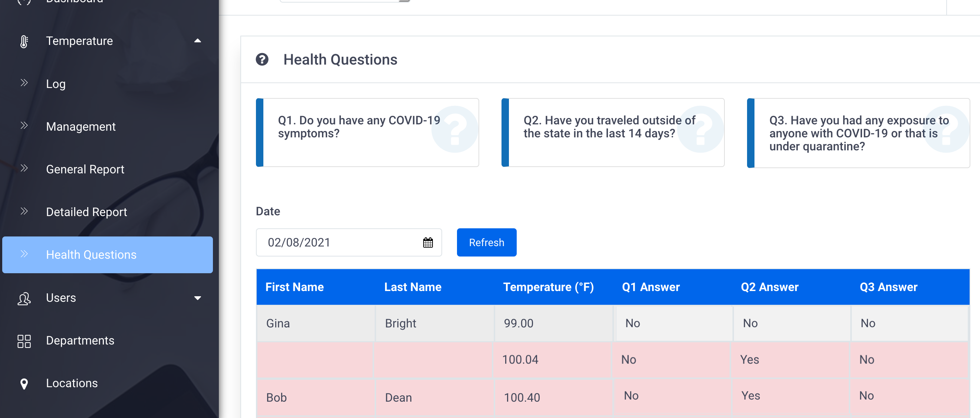This screenshot has height=418, width=980.
Task: Open the Users section
Action: point(61,298)
